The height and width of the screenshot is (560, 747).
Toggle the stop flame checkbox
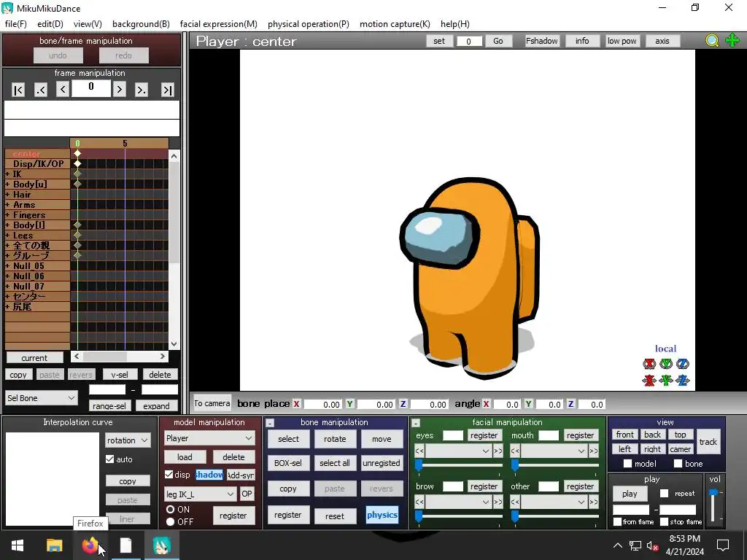pos(664,521)
